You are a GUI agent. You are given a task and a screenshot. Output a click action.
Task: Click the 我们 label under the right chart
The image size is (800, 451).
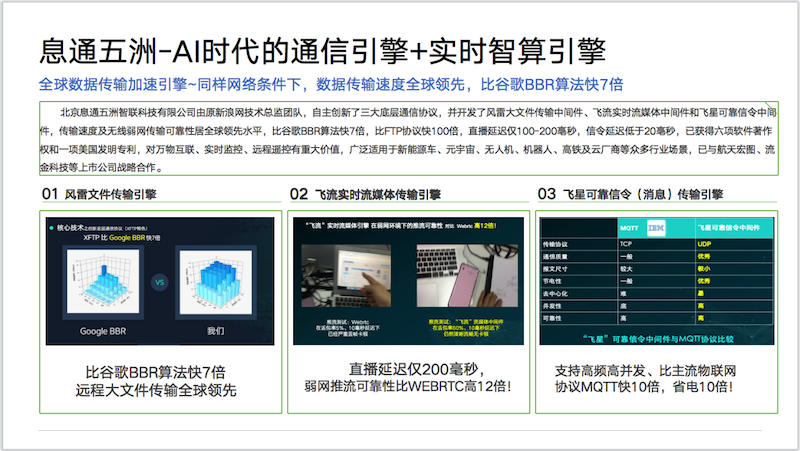click(215, 331)
